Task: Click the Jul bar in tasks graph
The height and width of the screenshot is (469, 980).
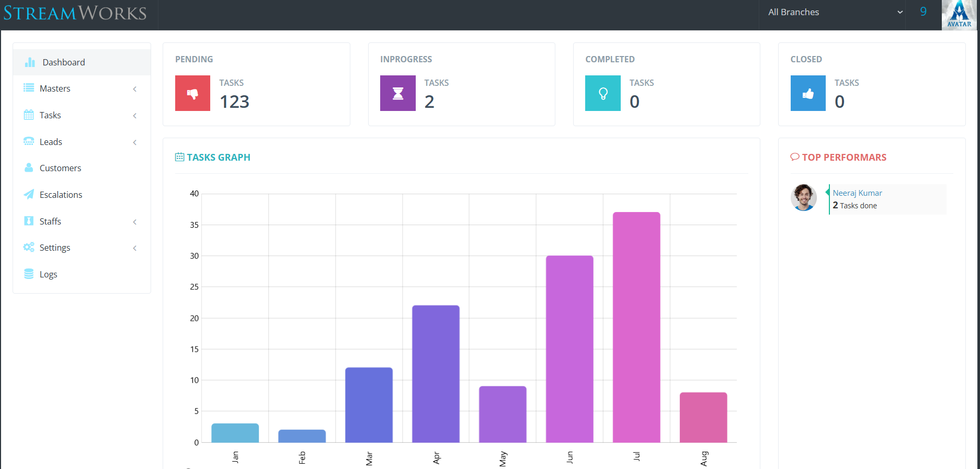Action: (x=636, y=327)
